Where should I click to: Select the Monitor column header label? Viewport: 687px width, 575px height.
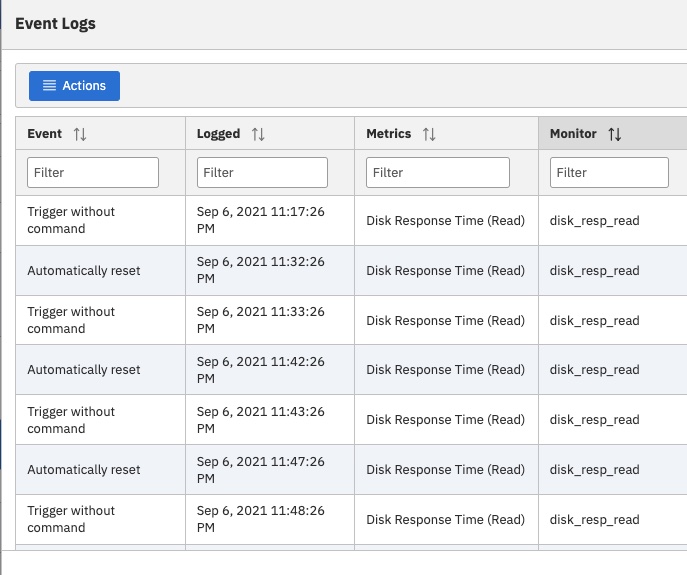(x=573, y=134)
